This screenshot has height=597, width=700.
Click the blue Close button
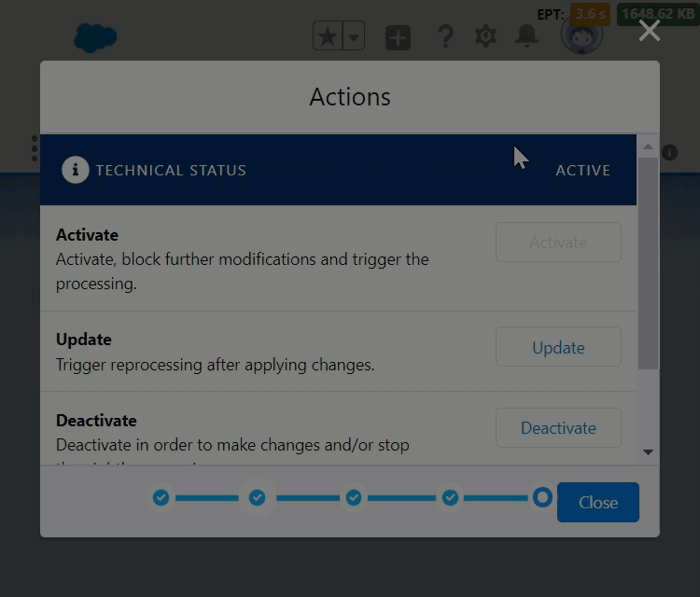(598, 502)
